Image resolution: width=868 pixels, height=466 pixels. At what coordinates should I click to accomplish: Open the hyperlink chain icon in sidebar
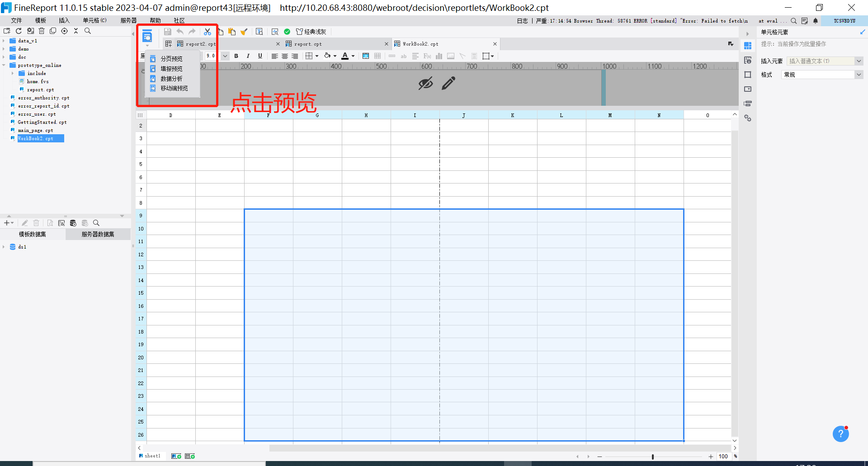click(748, 118)
